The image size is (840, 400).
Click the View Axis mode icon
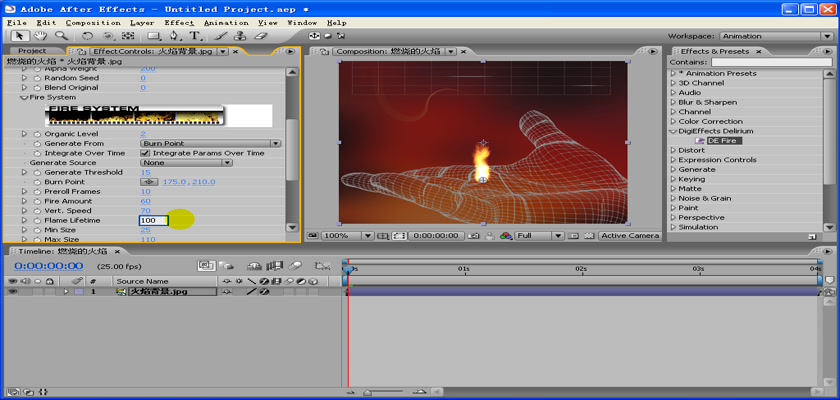[340, 36]
